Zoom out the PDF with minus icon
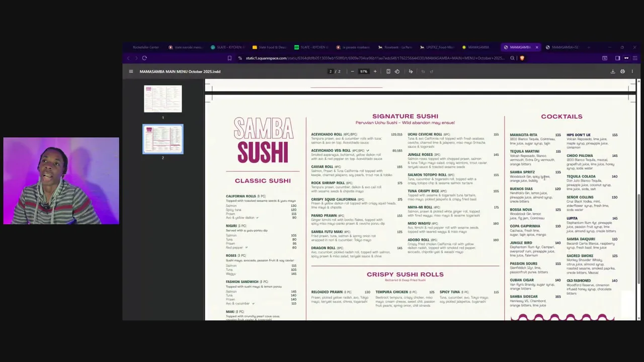The height and width of the screenshot is (362, 644). [x=352, y=71]
